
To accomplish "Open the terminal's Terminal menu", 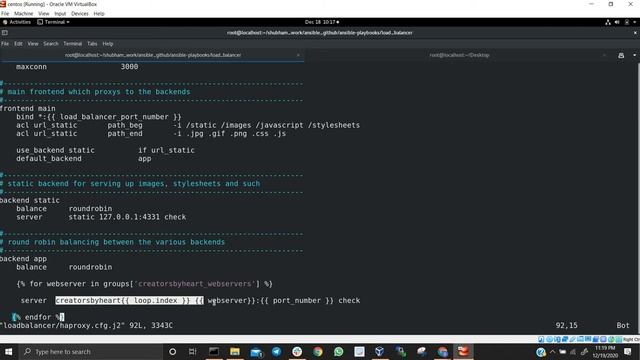I will (73, 44).
